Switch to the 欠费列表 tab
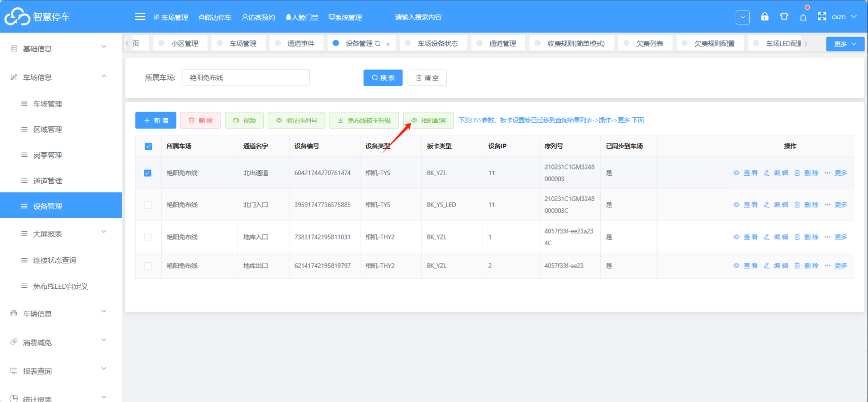Viewport: 868px width, 402px height. 644,44
